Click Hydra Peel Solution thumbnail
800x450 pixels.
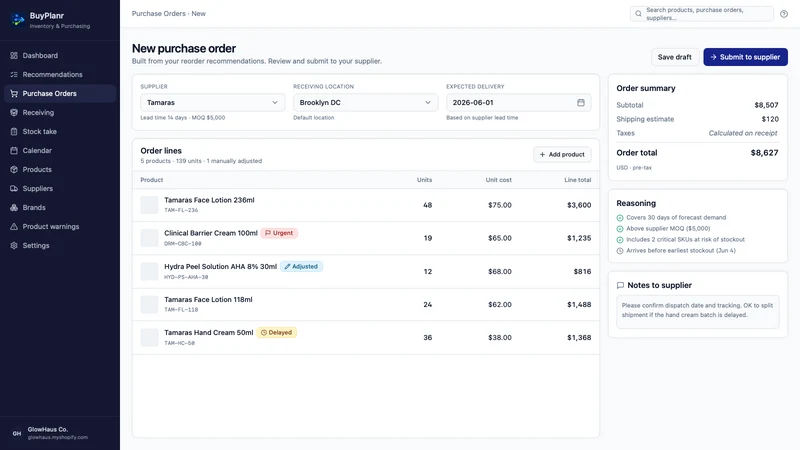149,271
